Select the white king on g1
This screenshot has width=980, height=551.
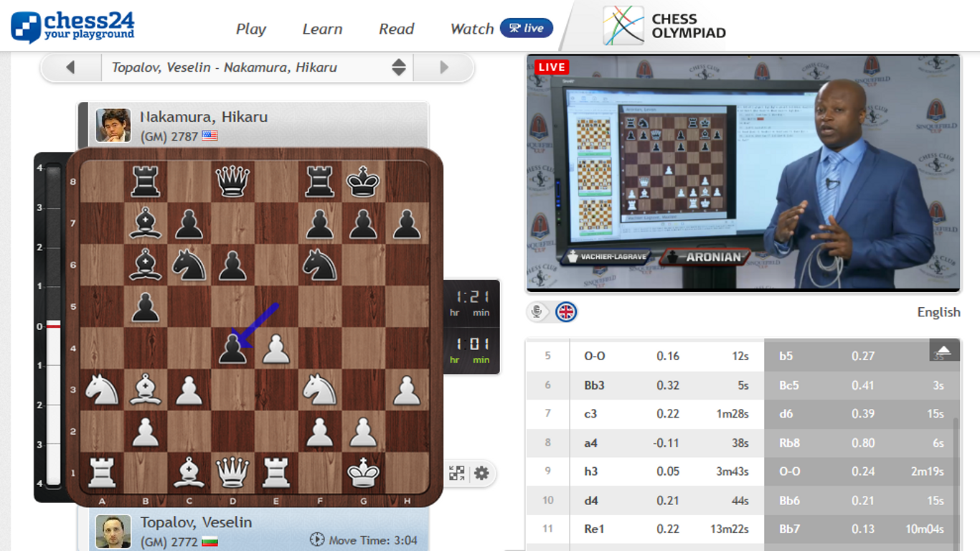click(363, 474)
